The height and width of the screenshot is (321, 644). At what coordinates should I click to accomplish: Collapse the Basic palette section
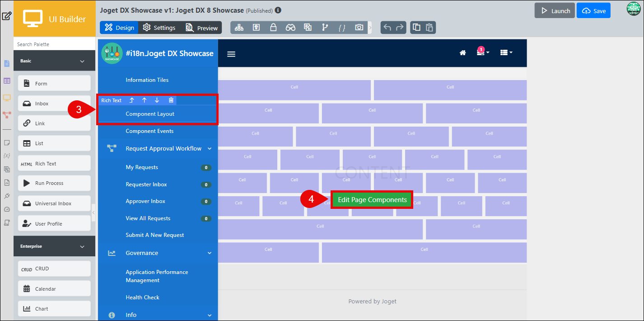pos(82,61)
